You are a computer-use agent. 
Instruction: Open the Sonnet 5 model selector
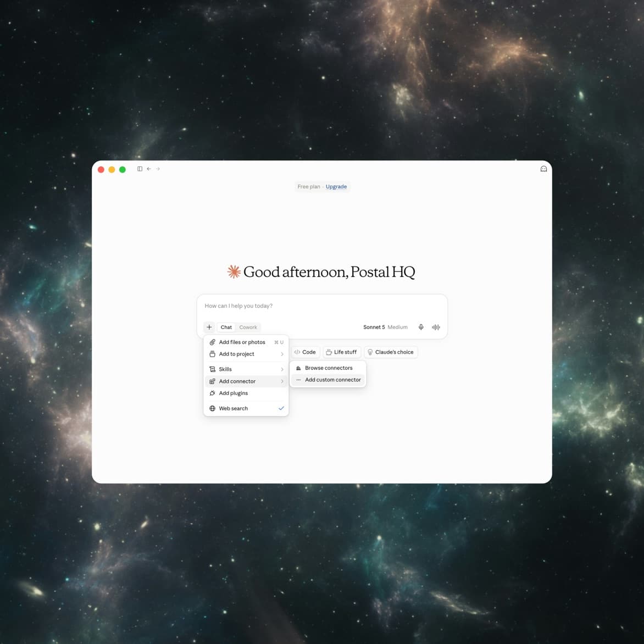click(x=374, y=327)
